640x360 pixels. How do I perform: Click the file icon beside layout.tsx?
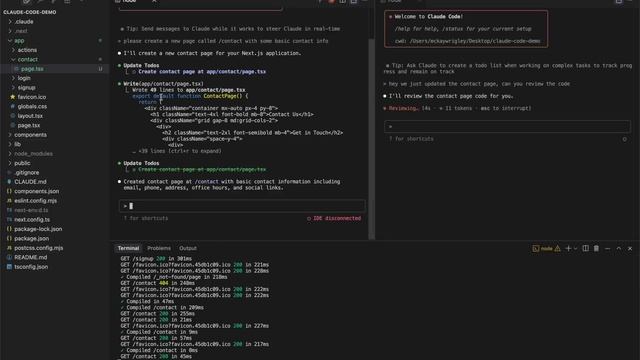(12, 116)
